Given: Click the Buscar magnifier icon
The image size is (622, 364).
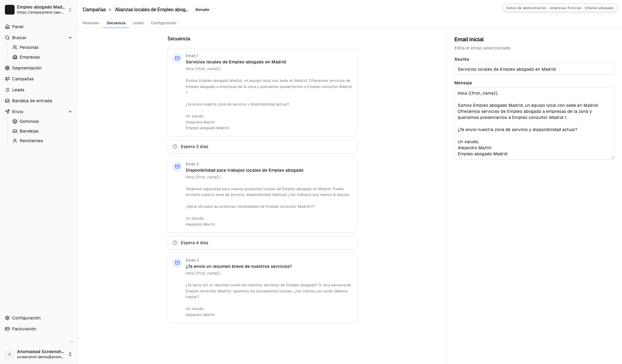Looking at the screenshot, I should tap(7, 38).
